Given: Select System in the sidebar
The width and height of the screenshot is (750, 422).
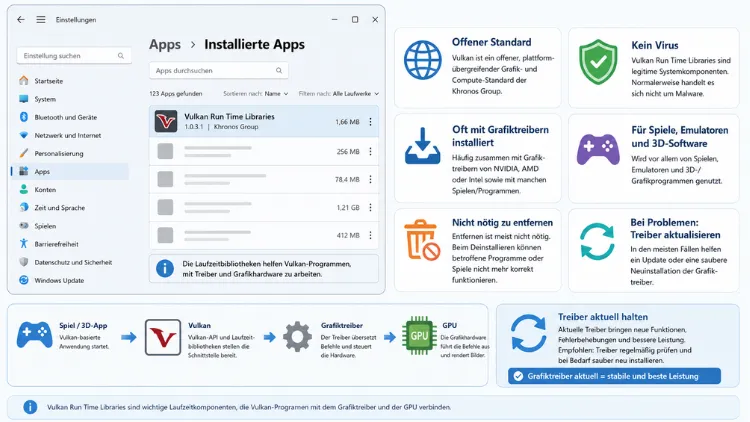Looking at the screenshot, I should pos(72,99).
